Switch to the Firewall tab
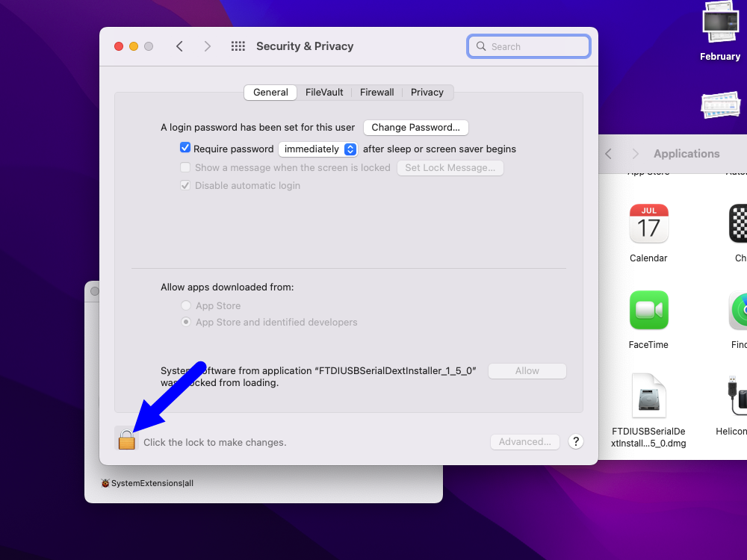This screenshot has height=560, width=747. [x=376, y=92]
